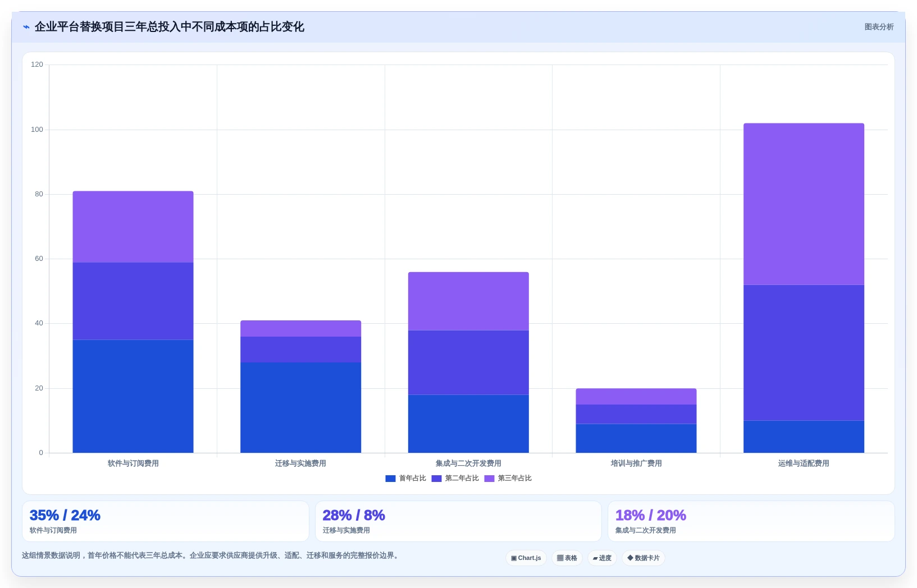The width and height of the screenshot is (917, 588).
Task: Click the 60 y-axis tick value
Action: coord(39,259)
